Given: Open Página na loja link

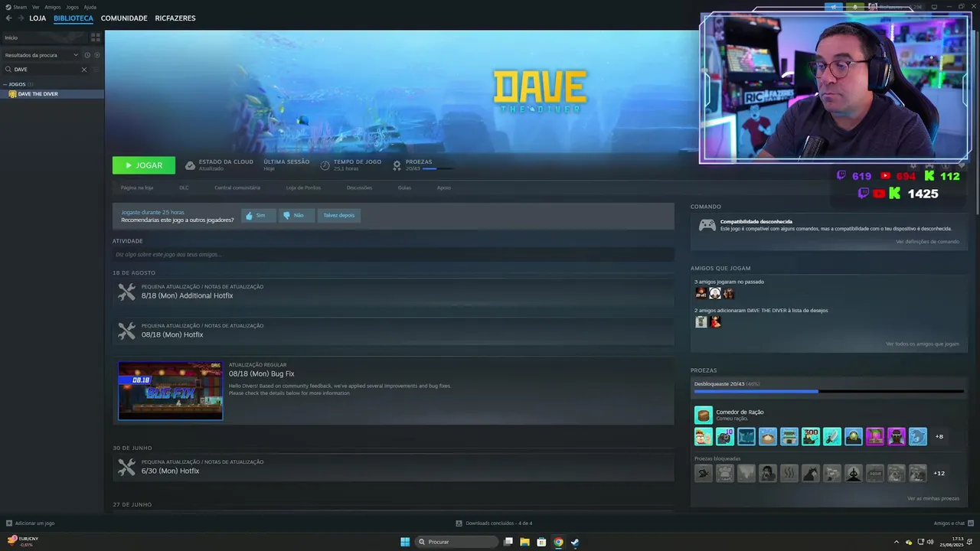Looking at the screenshot, I should (x=137, y=187).
